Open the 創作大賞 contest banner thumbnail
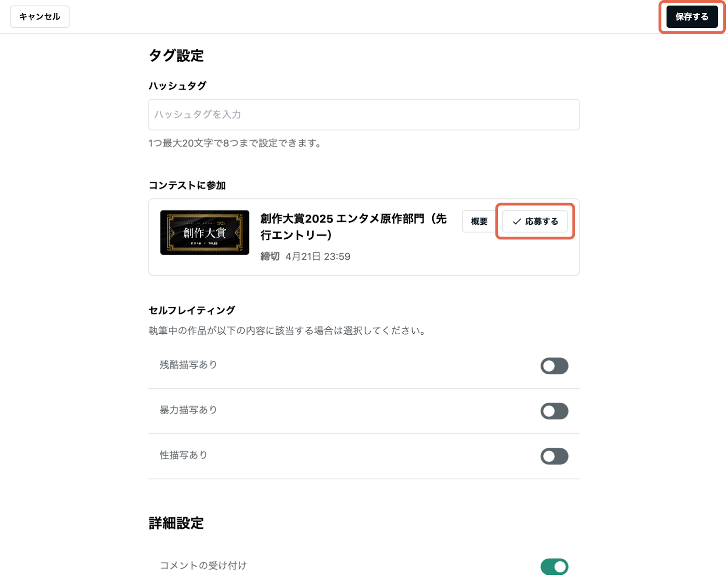This screenshot has width=728, height=588. 204,232
